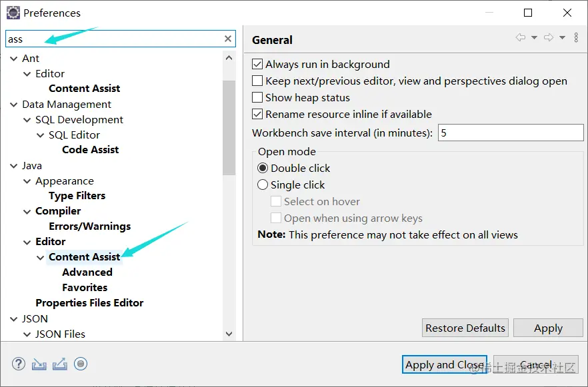Collapse the JSON Files node

pyautogui.click(x=27, y=334)
